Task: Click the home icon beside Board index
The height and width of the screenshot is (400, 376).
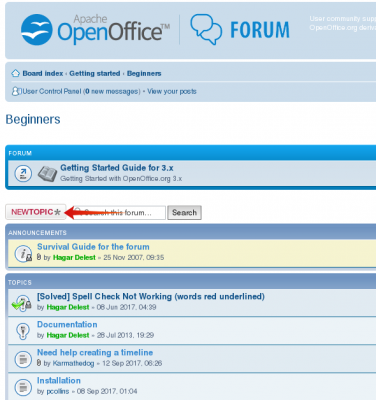Action: [x=15, y=73]
